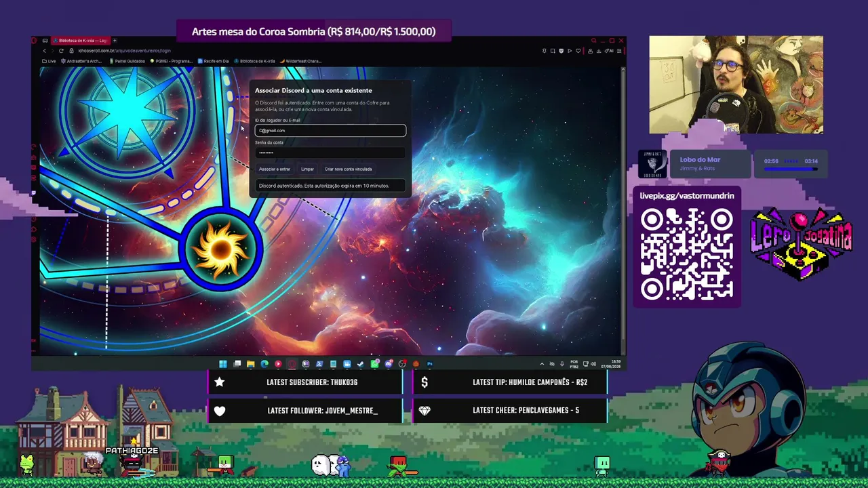Open a new browser tab
868x488 pixels.
tap(115, 41)
